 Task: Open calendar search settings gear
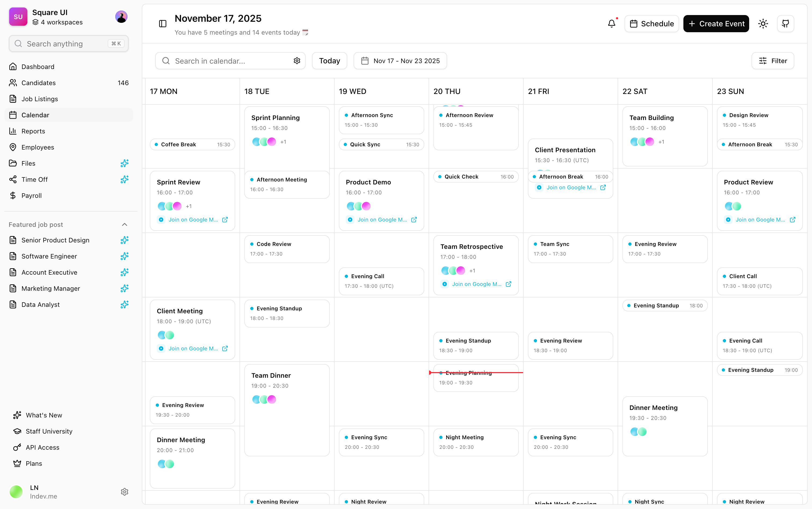click(297, 61)
